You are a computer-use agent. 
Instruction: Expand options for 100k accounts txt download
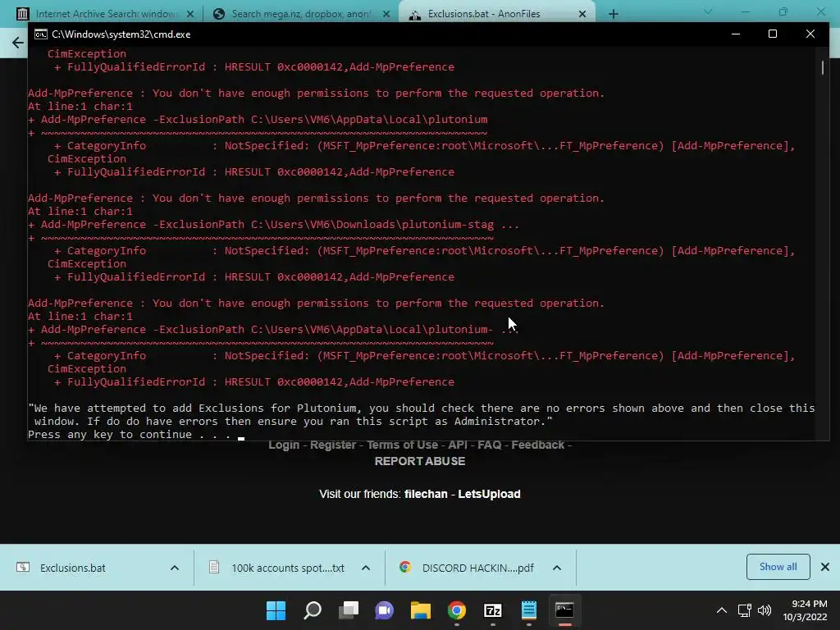click(x=366, y=568)
